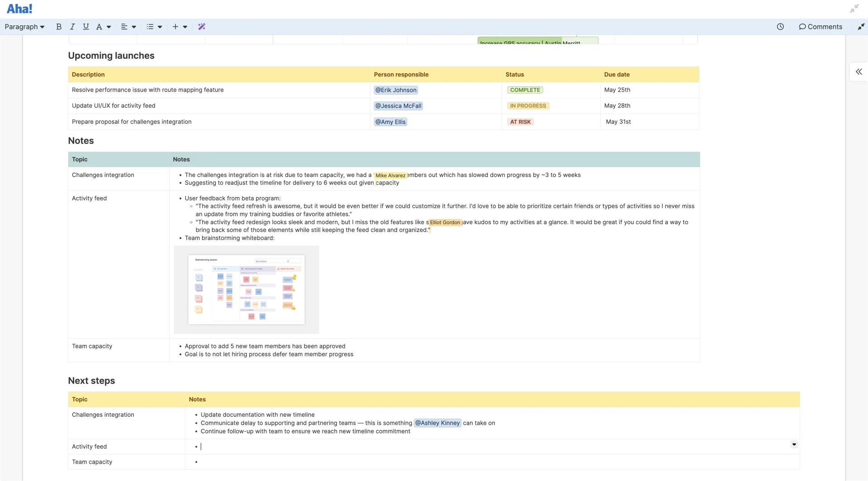Toggle underline formatting
The width and height of the screenshot is (868, 481).
click(85, 27)
